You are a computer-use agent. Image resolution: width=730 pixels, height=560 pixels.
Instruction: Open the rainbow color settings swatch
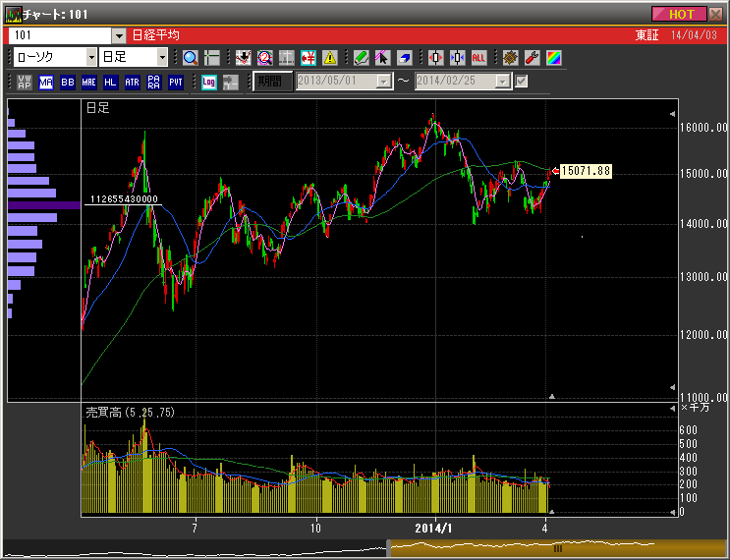coord(553,58)
